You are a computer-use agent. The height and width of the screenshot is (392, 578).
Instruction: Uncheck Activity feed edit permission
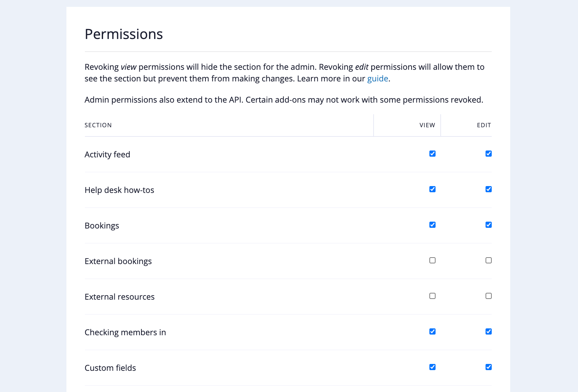(489, 154)
